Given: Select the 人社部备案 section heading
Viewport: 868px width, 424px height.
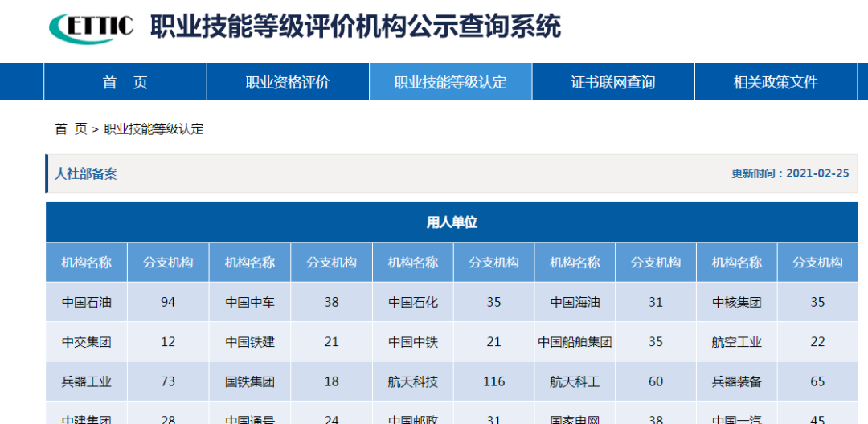Looking at the screenshot, I should tap(86, 173).
